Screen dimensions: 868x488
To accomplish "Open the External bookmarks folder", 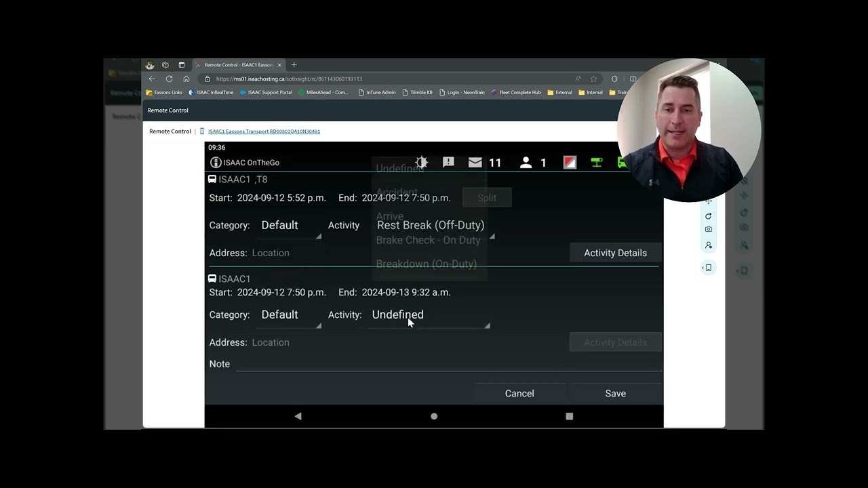I will [x=560, y=93].
